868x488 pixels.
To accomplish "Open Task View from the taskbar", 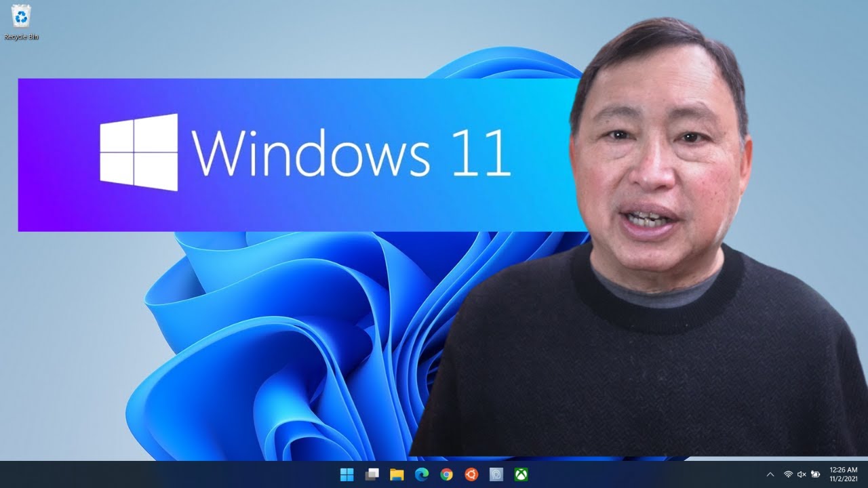I will (372, 474).
